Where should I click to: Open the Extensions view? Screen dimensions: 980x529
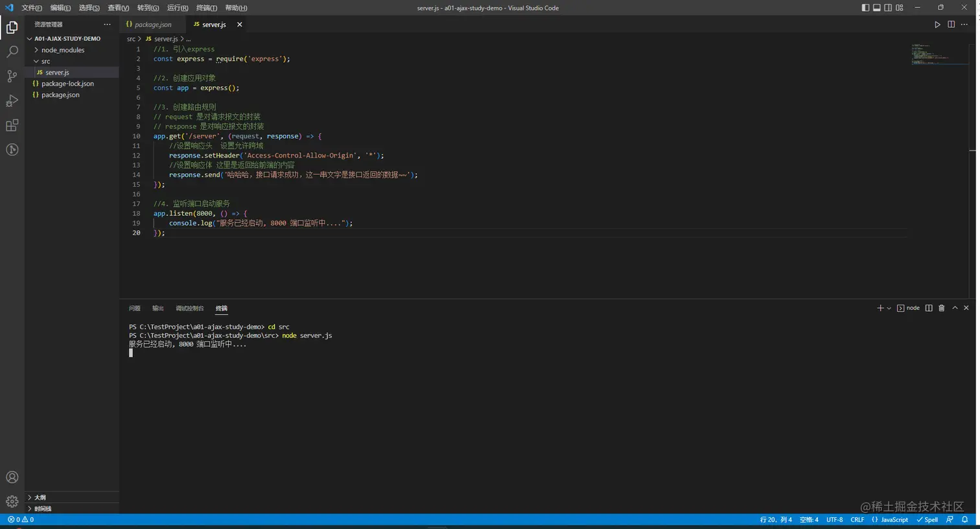pos(12,126)
